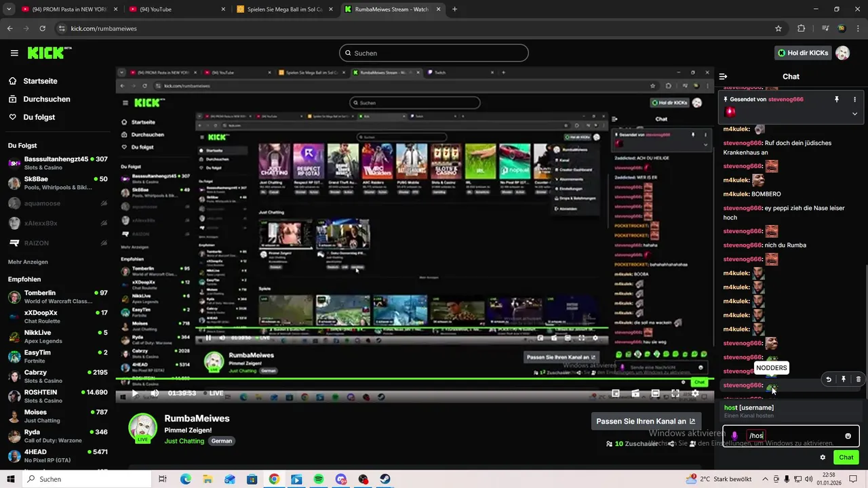Click Hol dir KICKs button
The width and height of the screenshot is (868, 488).
[x=803, y=53]
